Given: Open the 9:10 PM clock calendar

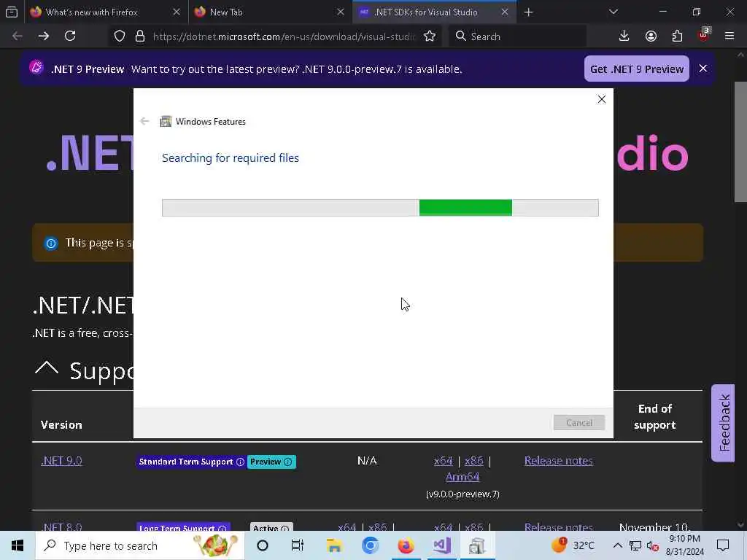Looking at the screenshot, I should [684, 545].
